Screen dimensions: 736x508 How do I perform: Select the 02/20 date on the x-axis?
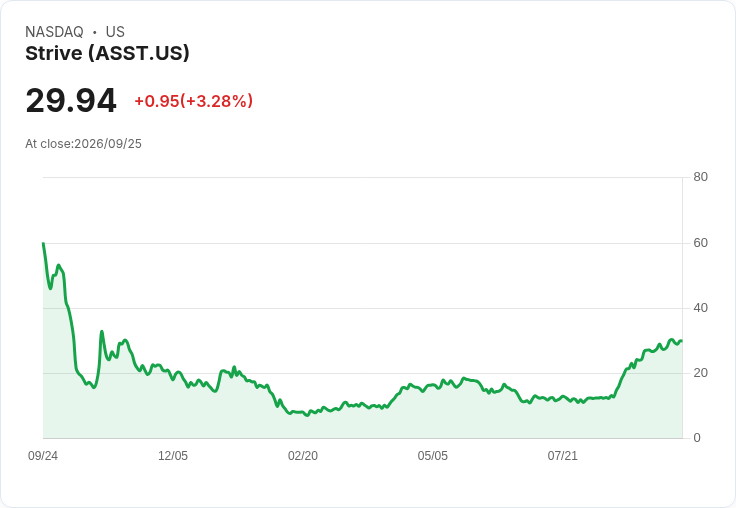click(303, 456)
